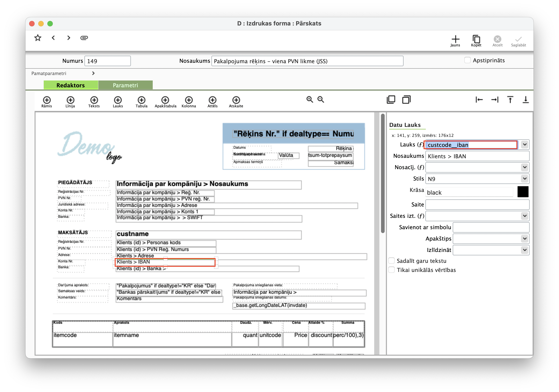Select Informācija par kompāniju > Nosaukums field
This screenshot has height=392, width=559.
point(208,184)
